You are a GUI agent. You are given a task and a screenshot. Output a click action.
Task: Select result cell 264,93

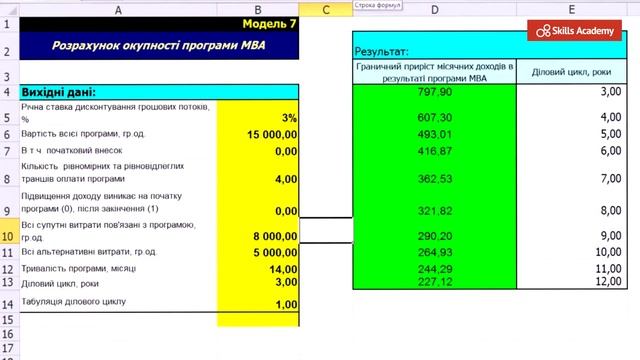tap(435, 252)
